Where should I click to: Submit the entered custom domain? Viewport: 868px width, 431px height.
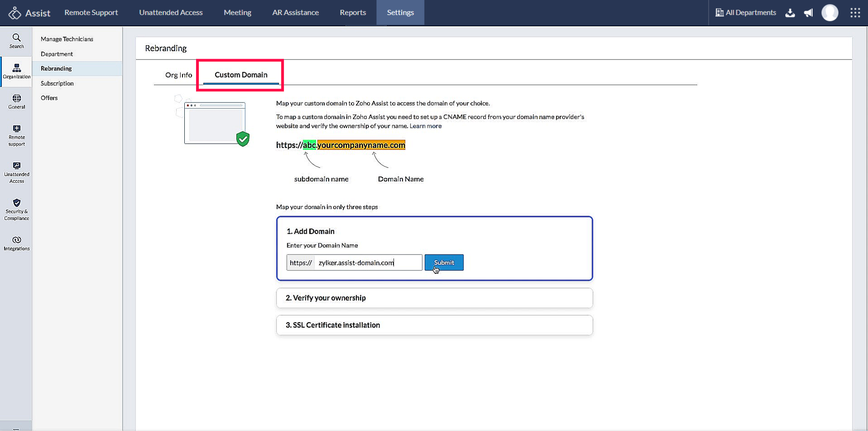(x=444, y=262)
